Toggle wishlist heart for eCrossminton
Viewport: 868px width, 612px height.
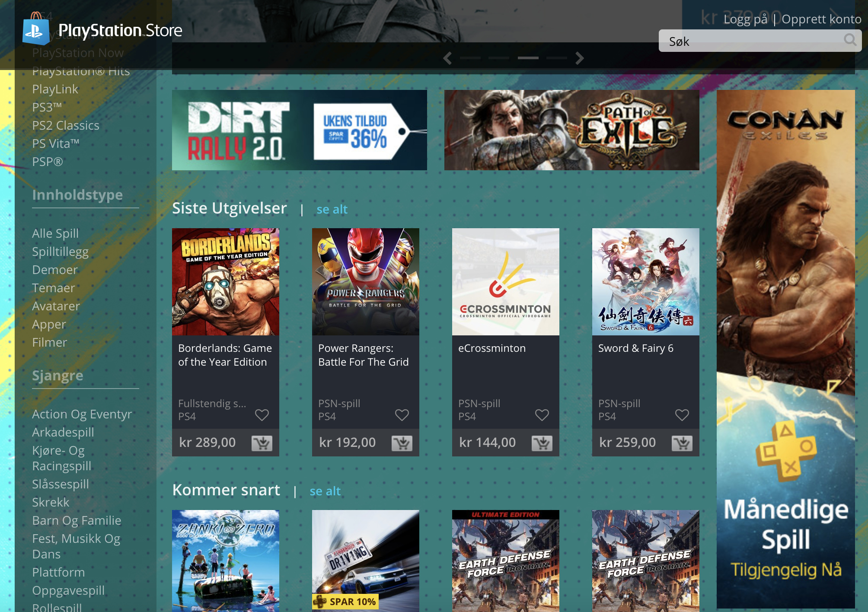542,415
